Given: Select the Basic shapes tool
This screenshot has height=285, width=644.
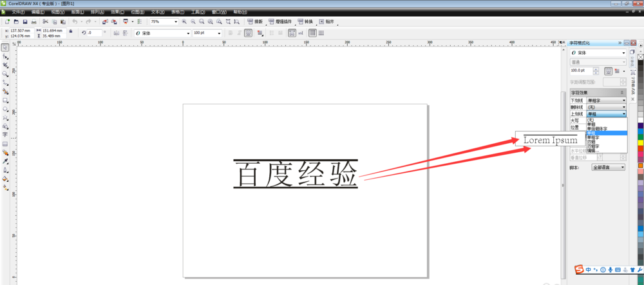Looking at the screenshot, I should click(x=5, y=126).
